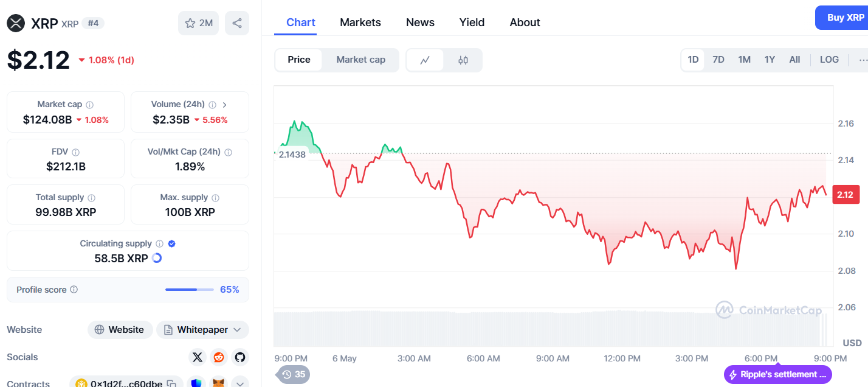Open the GitHub social link
Image resolution: width=868 pixels, height=387 pixels.
pyautogui.click(x=240, y=357)
